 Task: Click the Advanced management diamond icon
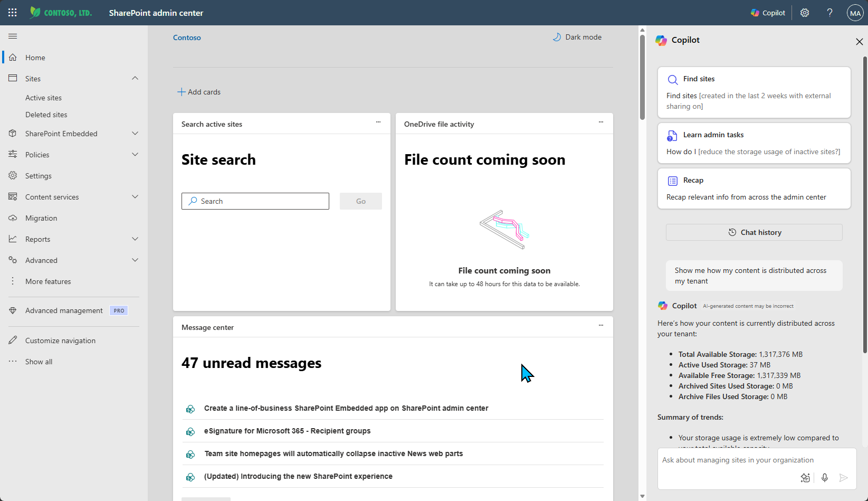click(13, 310)
